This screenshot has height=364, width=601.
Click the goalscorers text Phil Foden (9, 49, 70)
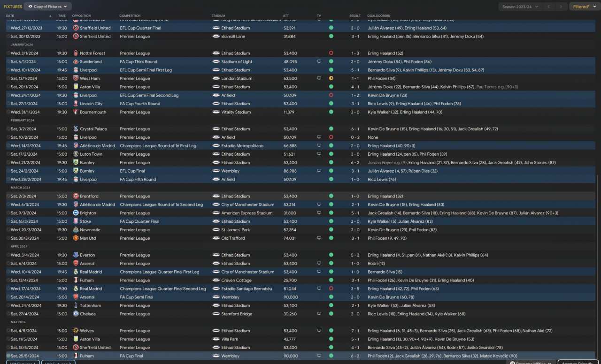[387, 238]
